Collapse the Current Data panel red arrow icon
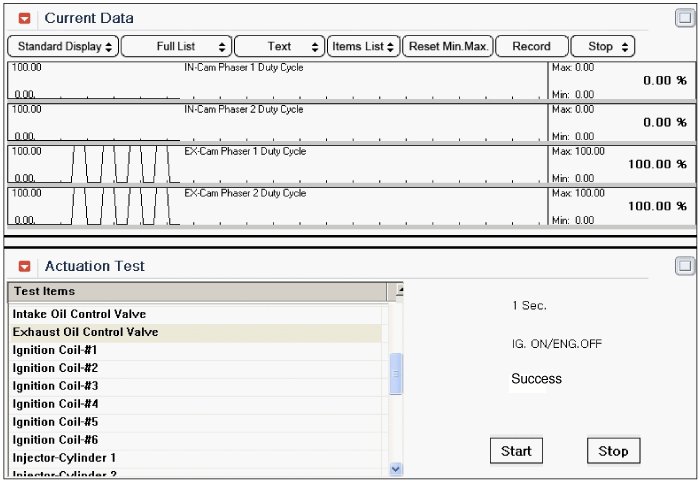This screenshot has height=481, width=700. 25,18
